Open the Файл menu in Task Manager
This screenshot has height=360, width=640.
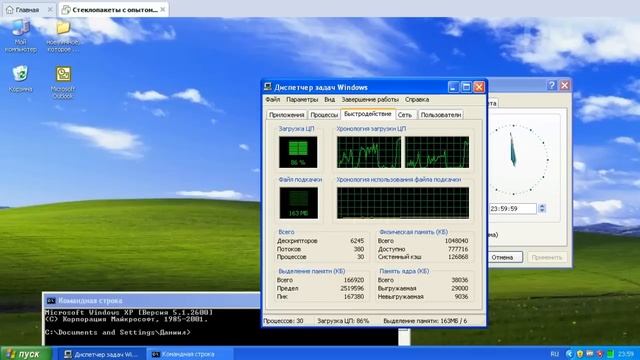click(x=273, y=100)
